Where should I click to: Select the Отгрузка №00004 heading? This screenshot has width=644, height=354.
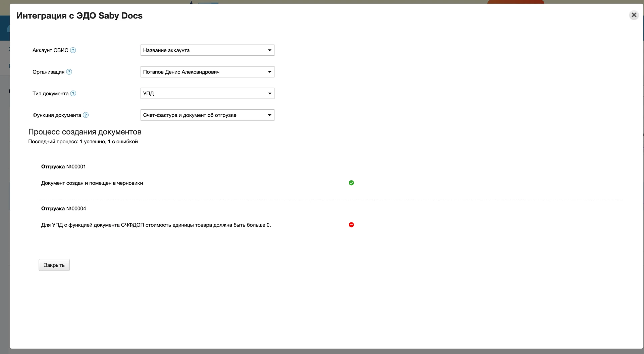coord(63,209)
